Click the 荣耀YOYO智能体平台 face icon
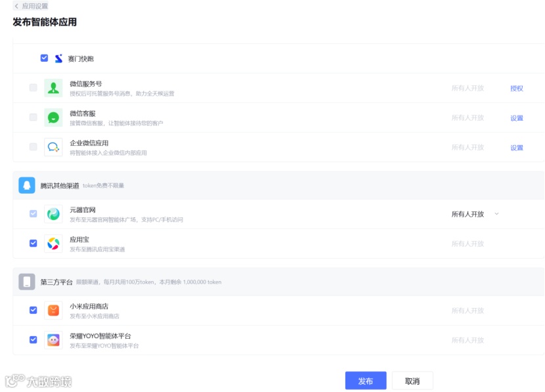Screen dimensions: 545x392 53,340
